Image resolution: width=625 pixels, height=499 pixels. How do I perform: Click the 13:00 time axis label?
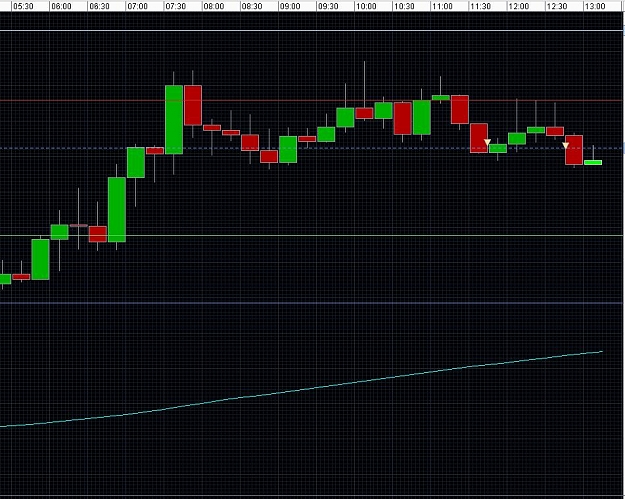[595, 6]
